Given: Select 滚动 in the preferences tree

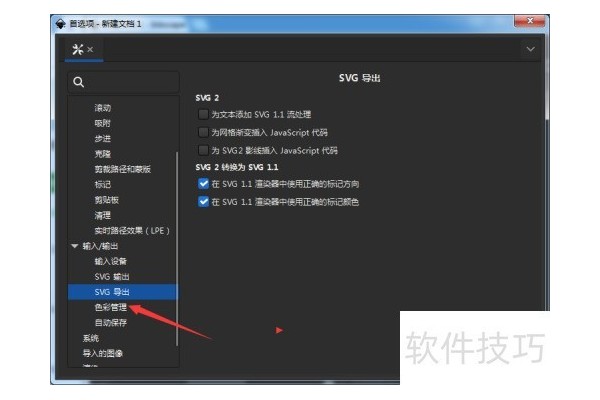Looking at the screenshot, I should (x=103, y=108).
